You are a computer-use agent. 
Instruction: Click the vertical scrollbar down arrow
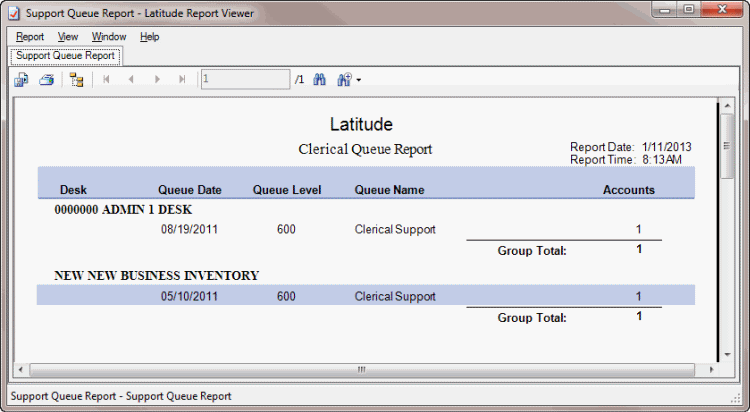pos(727,353)
